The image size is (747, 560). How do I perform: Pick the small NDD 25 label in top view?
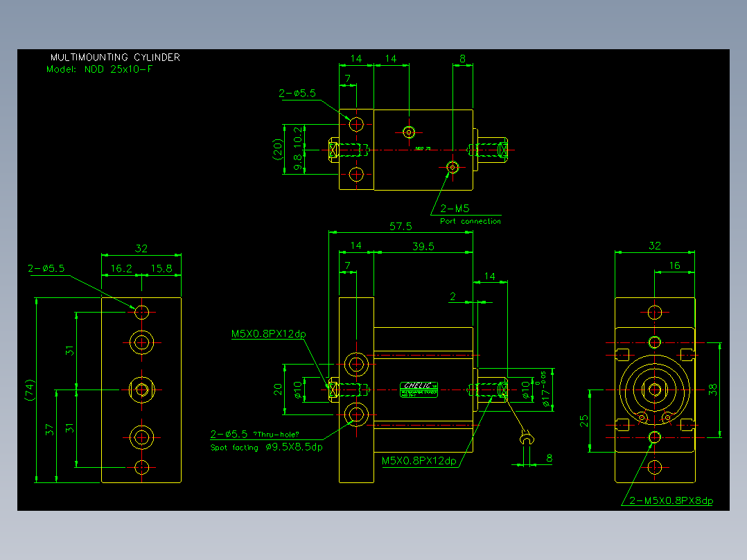423,148
